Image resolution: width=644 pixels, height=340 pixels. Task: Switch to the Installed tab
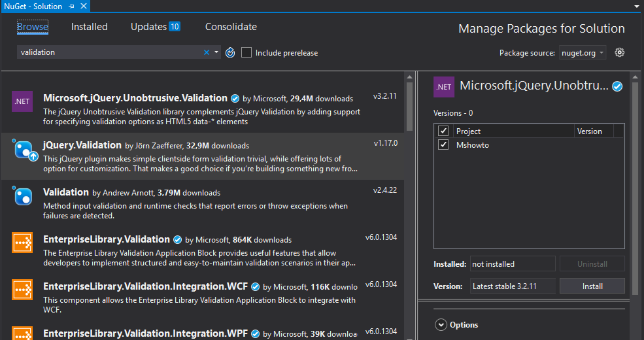(89, 27)
